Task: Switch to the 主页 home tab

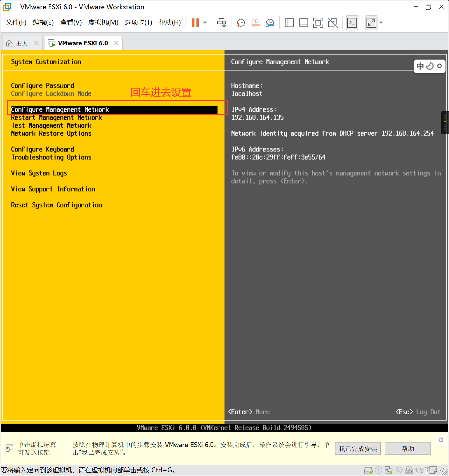Action: 22,43
